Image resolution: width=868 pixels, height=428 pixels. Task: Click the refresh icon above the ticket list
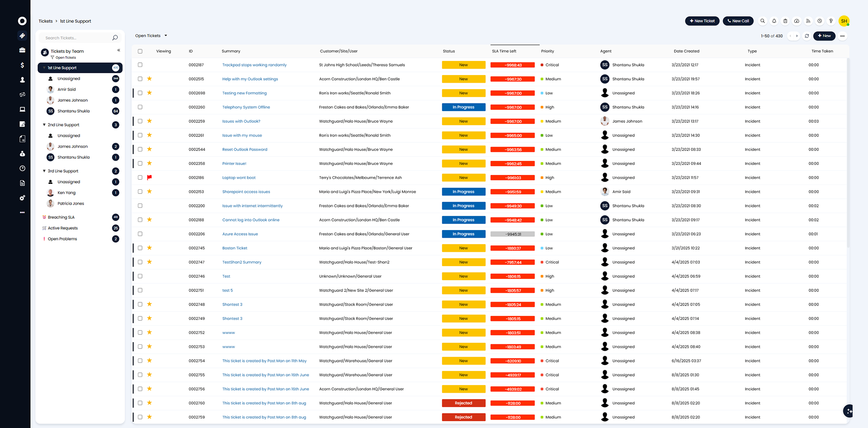click(x=807, y=36)
